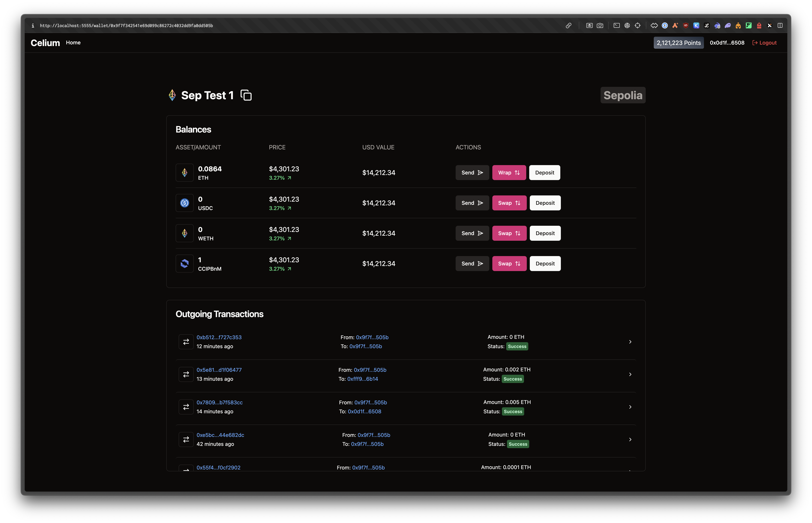812x523 pixels.
Task: Click the camera screenshot icon in toolbar
Action: click(600, 25)
